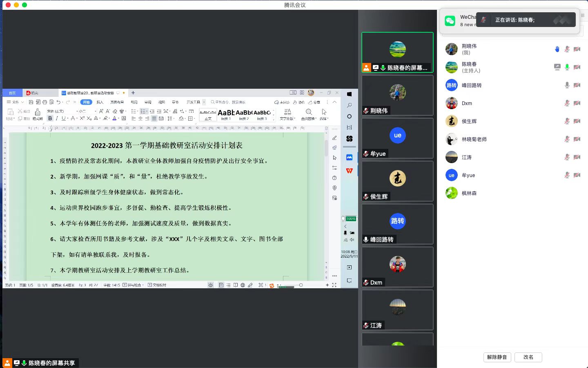The width and height of the screenshot is (588, 368).
Task: Switch to the 插入 ribbon tab
Action: [100, 102]
